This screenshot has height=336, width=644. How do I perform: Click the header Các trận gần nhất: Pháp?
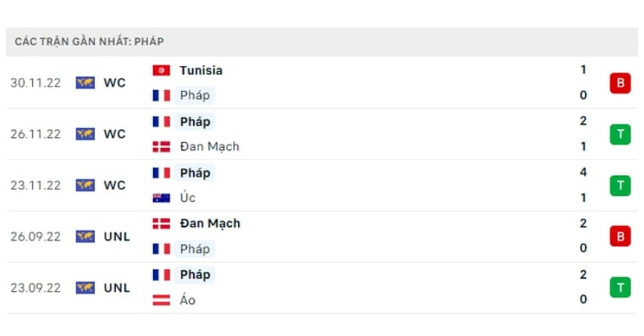click(89, 41)
